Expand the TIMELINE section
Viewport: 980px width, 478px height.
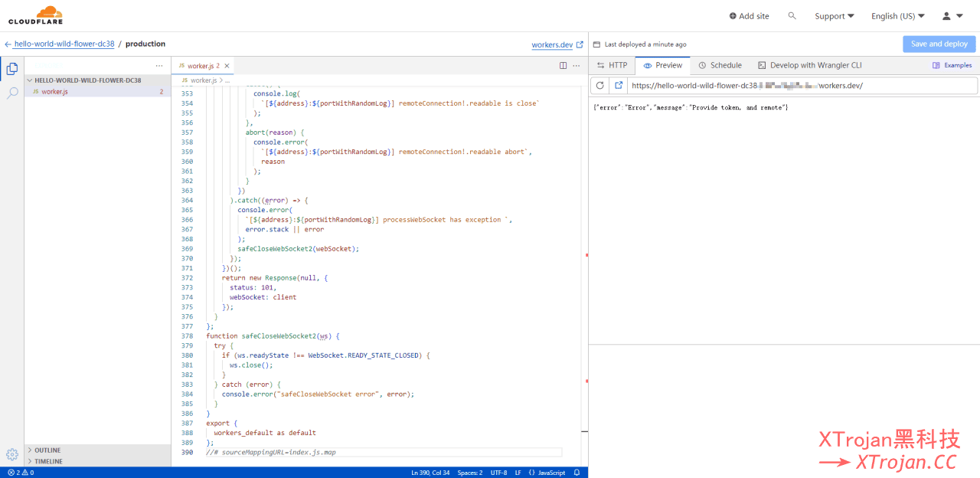click(97, 461)
